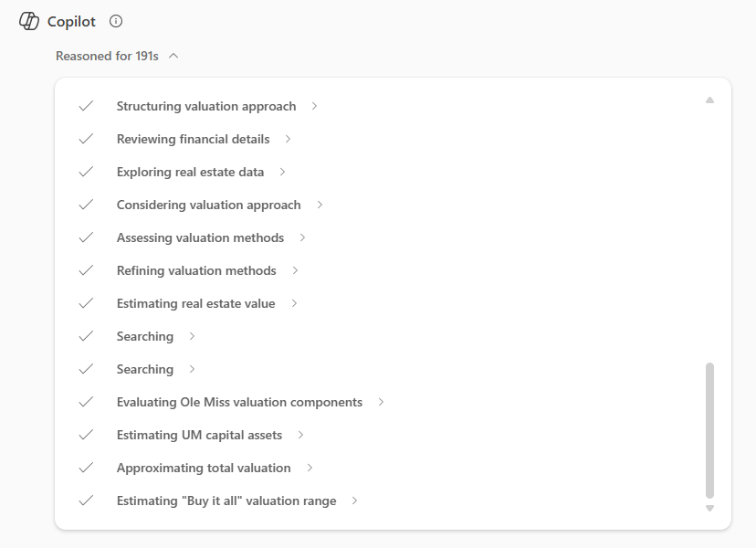This screenshot has height=548, width=756.
Task: Click checkmark beside Refining valuation methods
Action: point(86,270)
